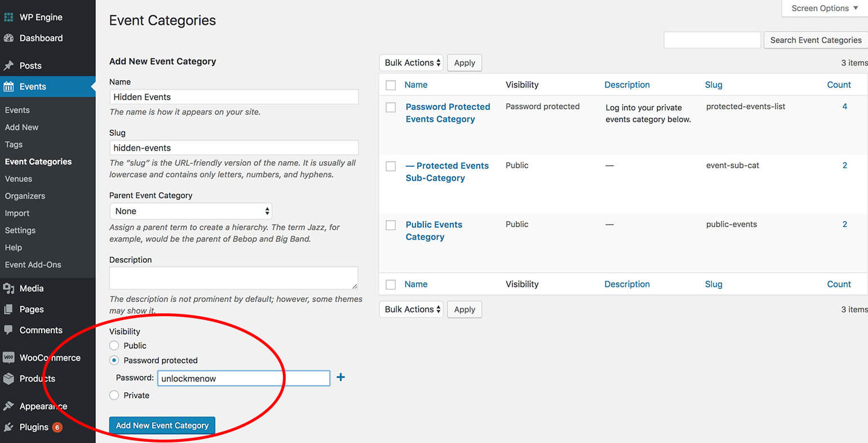The width and height of the screenshot is (868, 443).
Task: Click the Add New Event Category button
Action: pyautogui.click(x=162, y=426)
